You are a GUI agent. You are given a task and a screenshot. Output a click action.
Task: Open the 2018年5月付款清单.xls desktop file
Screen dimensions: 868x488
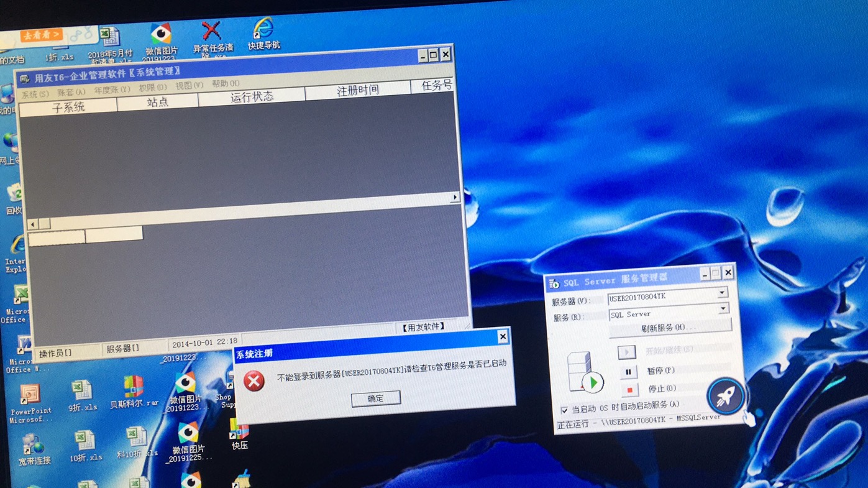point(110,45)
